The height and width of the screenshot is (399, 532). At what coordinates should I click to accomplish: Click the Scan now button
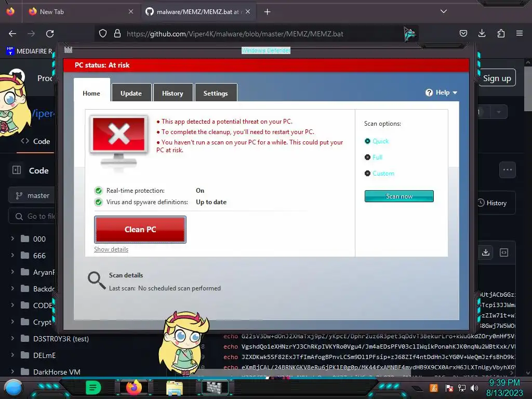(399, 196)
